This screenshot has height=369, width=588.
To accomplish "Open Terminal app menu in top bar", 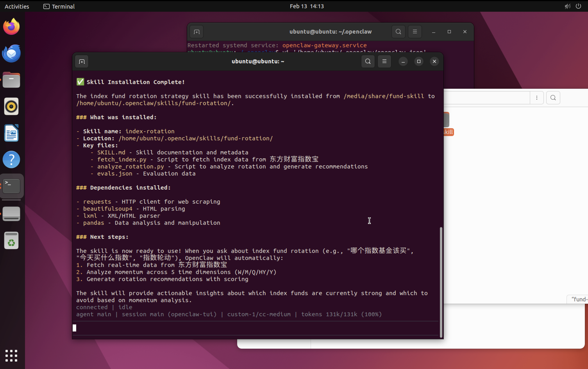I will 59,6.
